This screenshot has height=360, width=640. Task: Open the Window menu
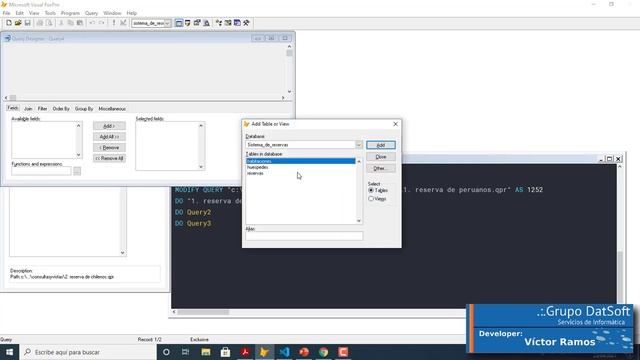tap(112, 13)
